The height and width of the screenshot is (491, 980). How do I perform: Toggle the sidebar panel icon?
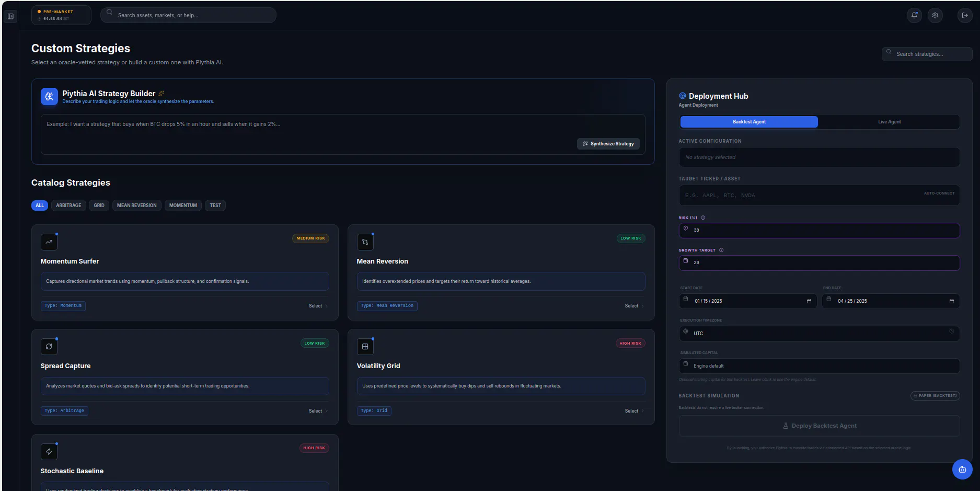(10, 16)
